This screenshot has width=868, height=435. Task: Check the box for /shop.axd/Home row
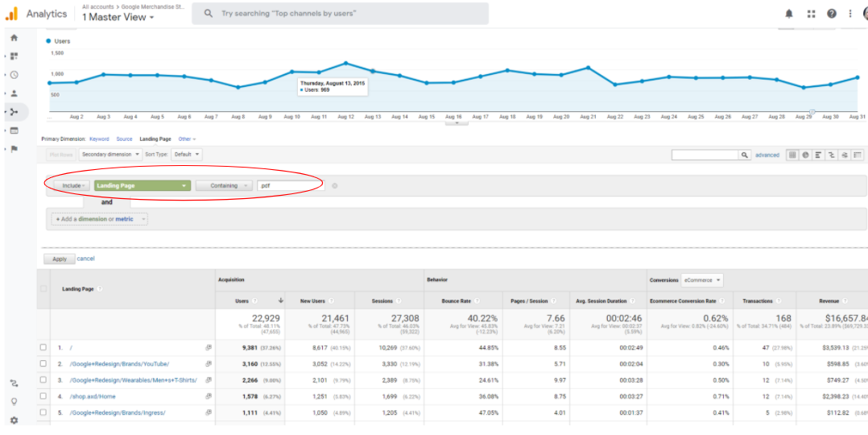(x=43, y=396)
